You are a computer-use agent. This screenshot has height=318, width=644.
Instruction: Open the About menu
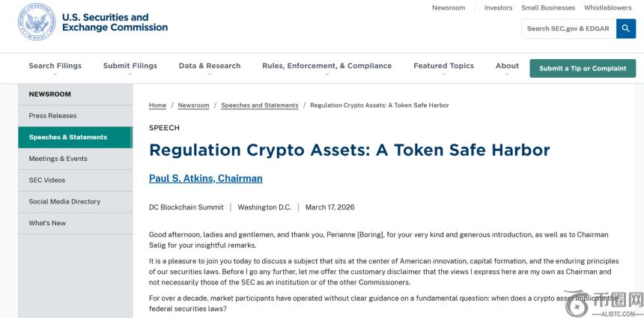(507, 66)
